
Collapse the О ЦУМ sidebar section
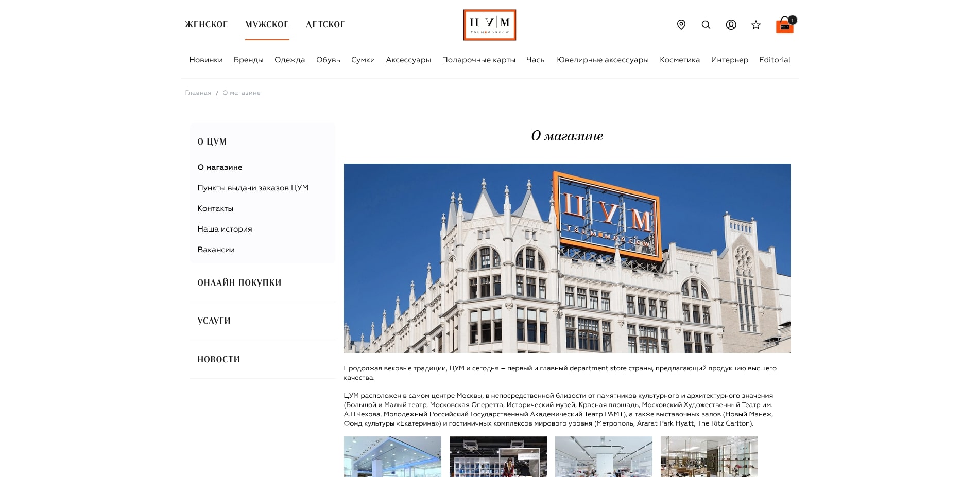[x=212, y=142]
